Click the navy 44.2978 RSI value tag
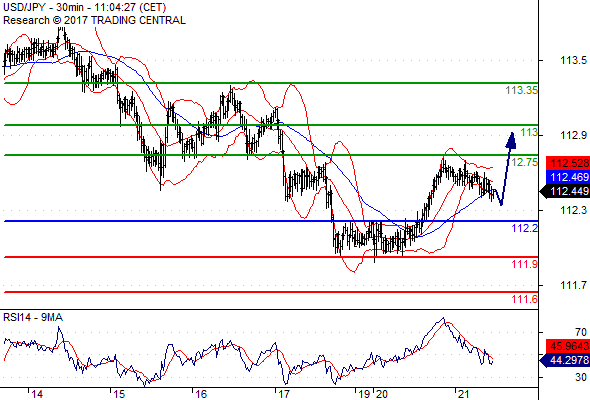The height and width of the screenshot is (400, 590). coord(565,360)
